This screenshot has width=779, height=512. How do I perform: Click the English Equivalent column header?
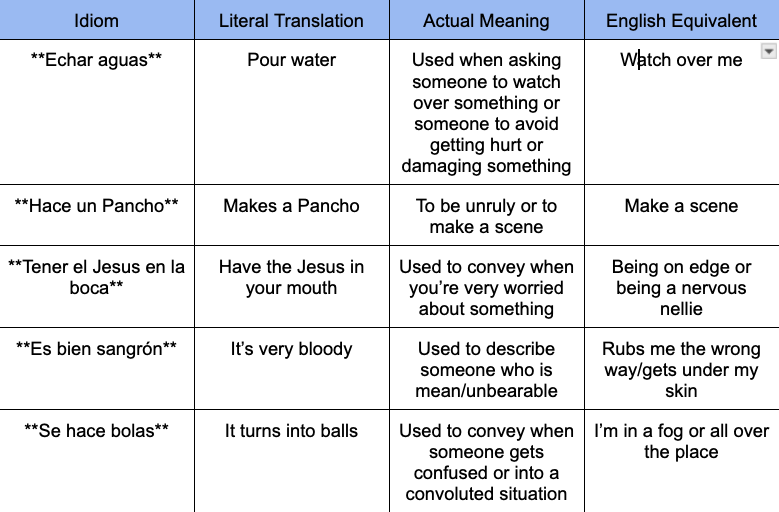(682, 20)
